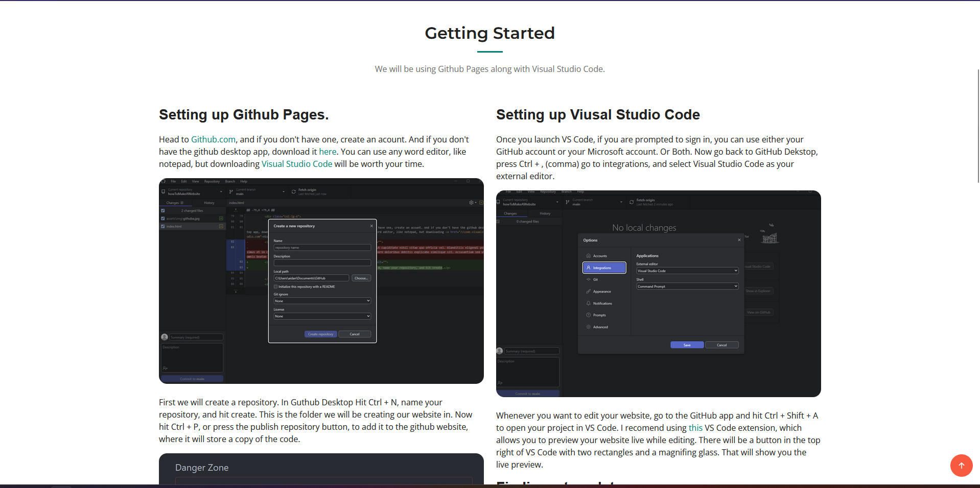Close the Create a new repository dialog
Image resolution: width=980 pixels, height=488 pixels.
click(371, 226)
